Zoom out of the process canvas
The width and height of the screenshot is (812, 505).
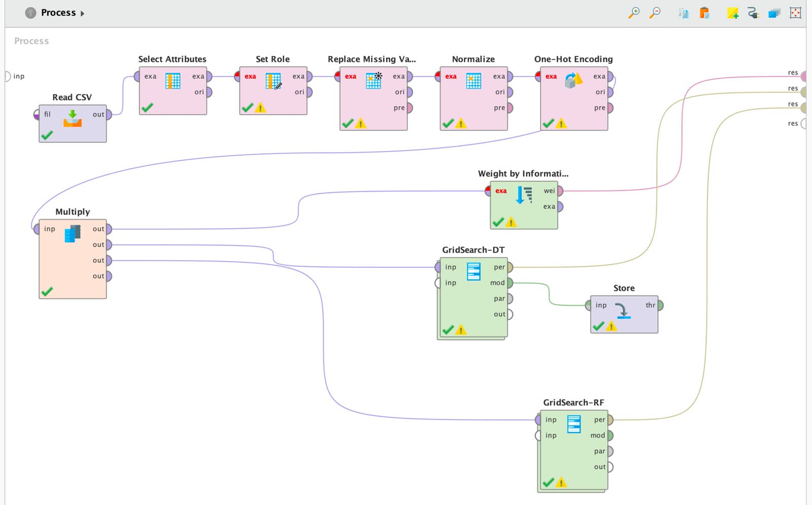tap(655, 13)
